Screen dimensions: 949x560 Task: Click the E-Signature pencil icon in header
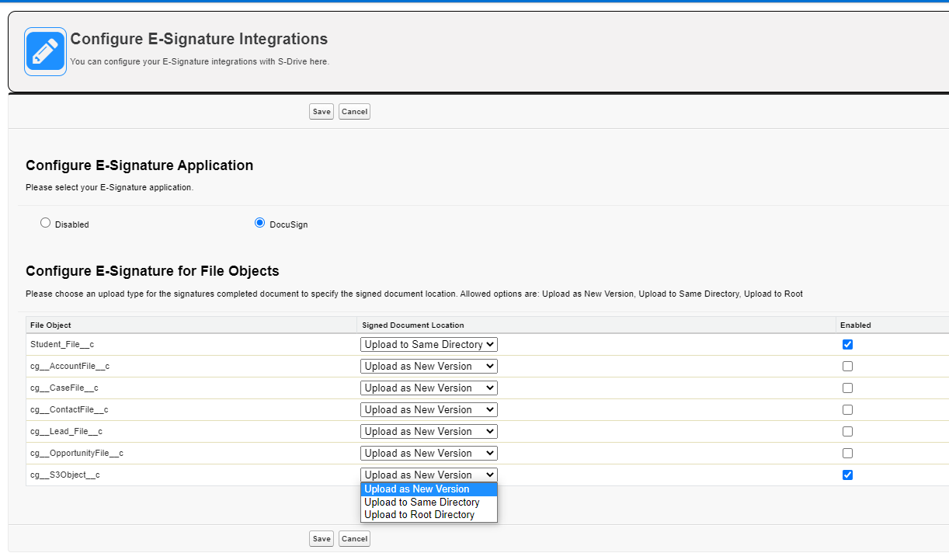coord(45,51)
